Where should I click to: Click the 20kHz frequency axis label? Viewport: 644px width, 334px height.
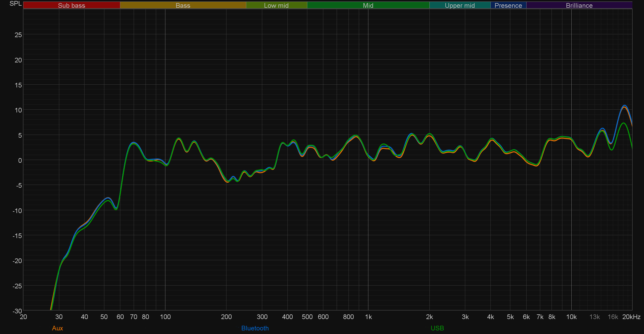pyautogui.click(x=631, y=317)
